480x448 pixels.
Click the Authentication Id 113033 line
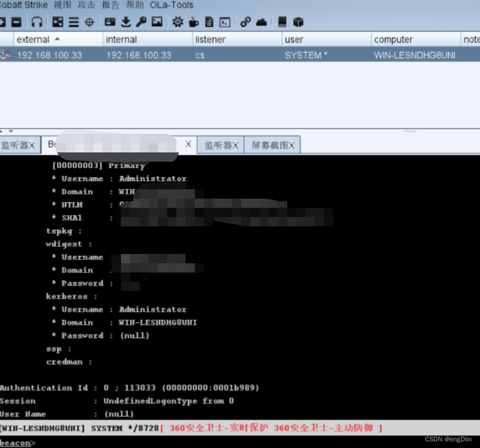pyautogui.click(x=130, y=387)
